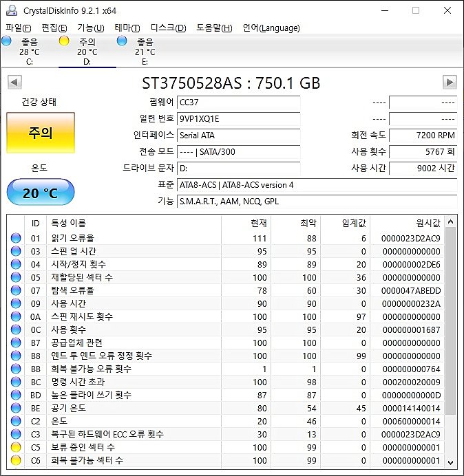Click the transfer mode field SATA/300
Image resolution: width=464 pixels, height=476 pixels.
pyautogui.click(x=238, y=151)
